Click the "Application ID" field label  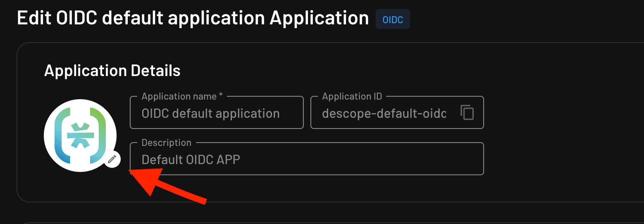[x=352, y=96]
